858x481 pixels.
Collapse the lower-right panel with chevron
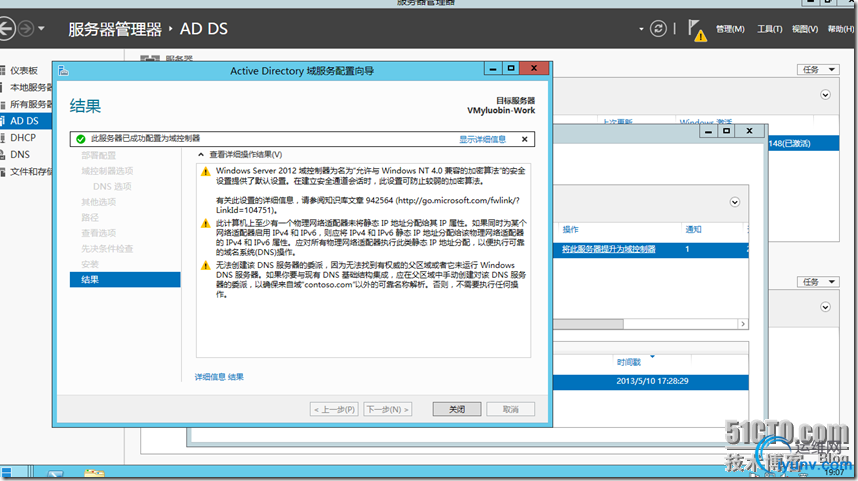[825, 308]
